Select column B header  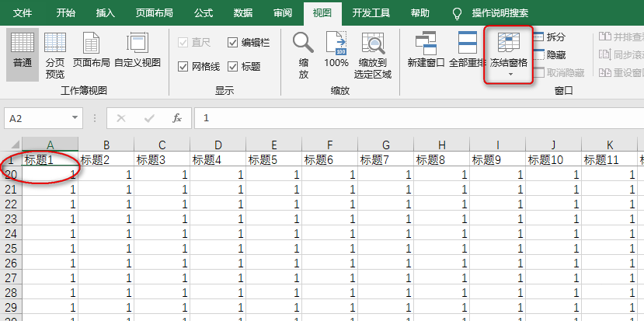coord(106,145)
